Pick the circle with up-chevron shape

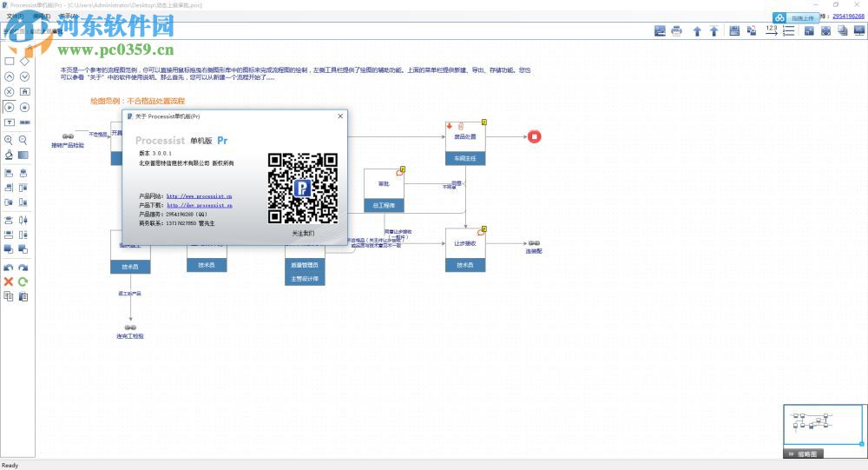point(10,76)
